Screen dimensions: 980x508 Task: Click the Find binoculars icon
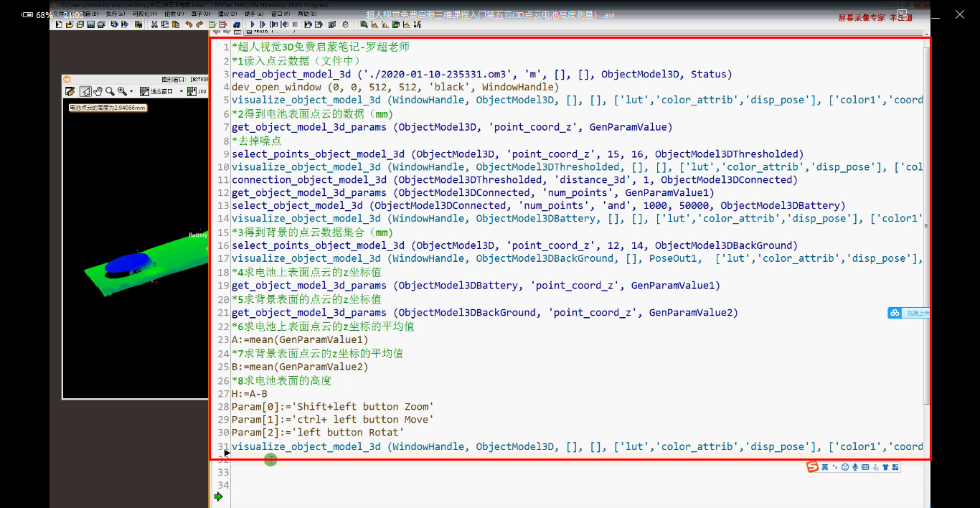tap(237, 24)
